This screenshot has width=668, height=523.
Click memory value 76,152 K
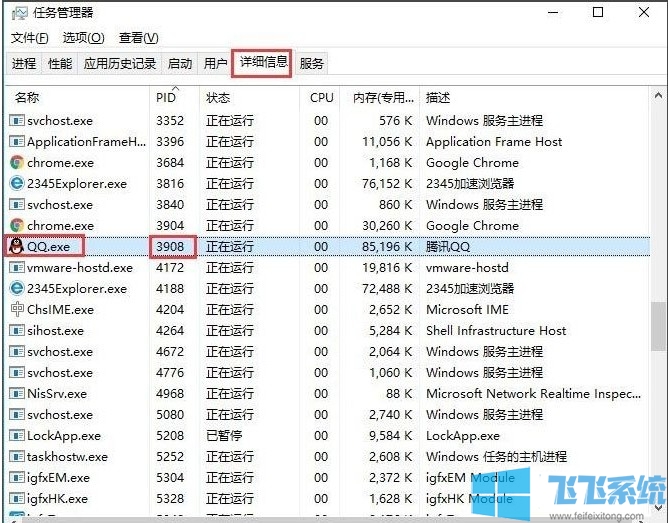pyautogui.click(x=387, y=184)
